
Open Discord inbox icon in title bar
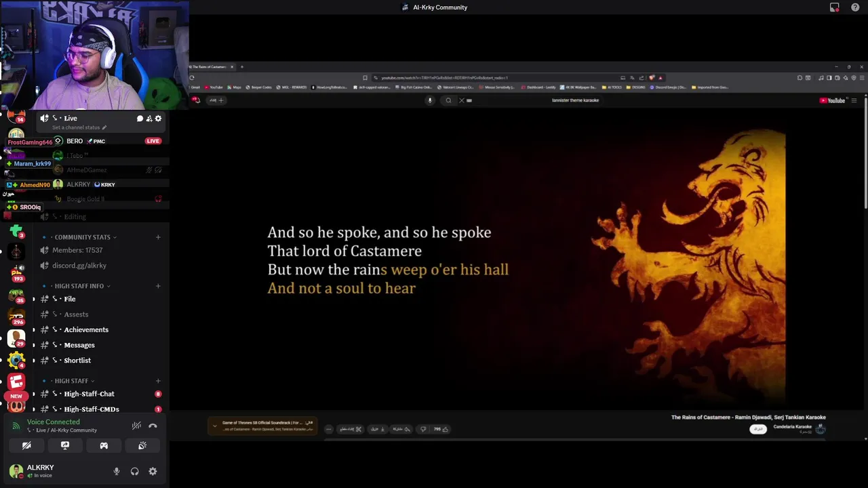(x=835, y=7)
